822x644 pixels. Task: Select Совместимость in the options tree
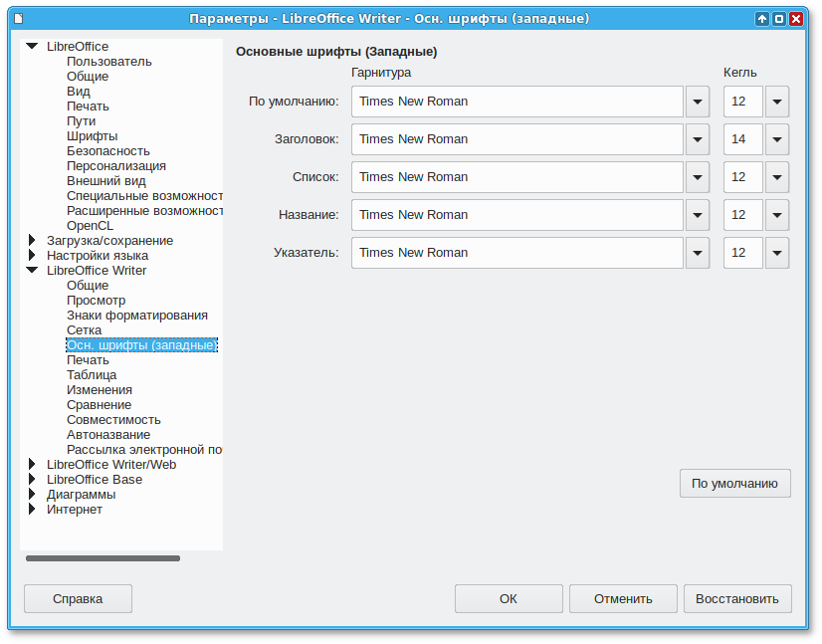pos(113,420)
